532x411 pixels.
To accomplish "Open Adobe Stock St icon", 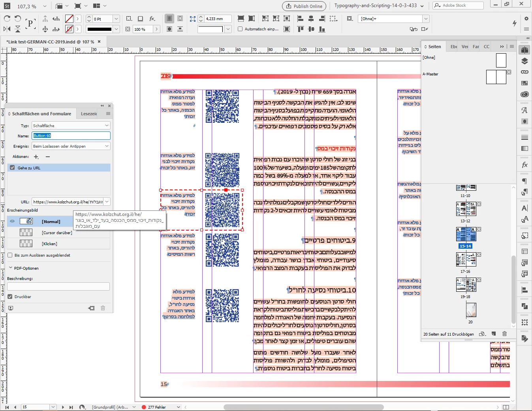I will click(7, 6).
